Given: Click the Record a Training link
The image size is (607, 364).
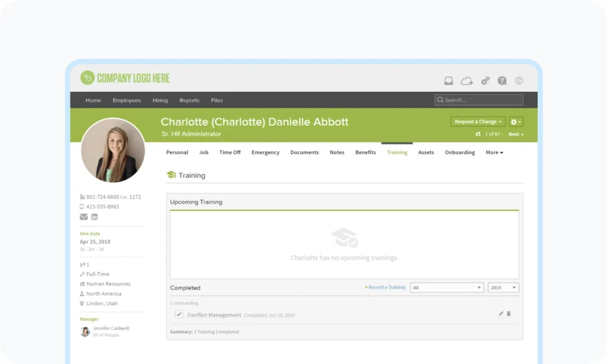Looking at the screenshot, I should (386, 288).
